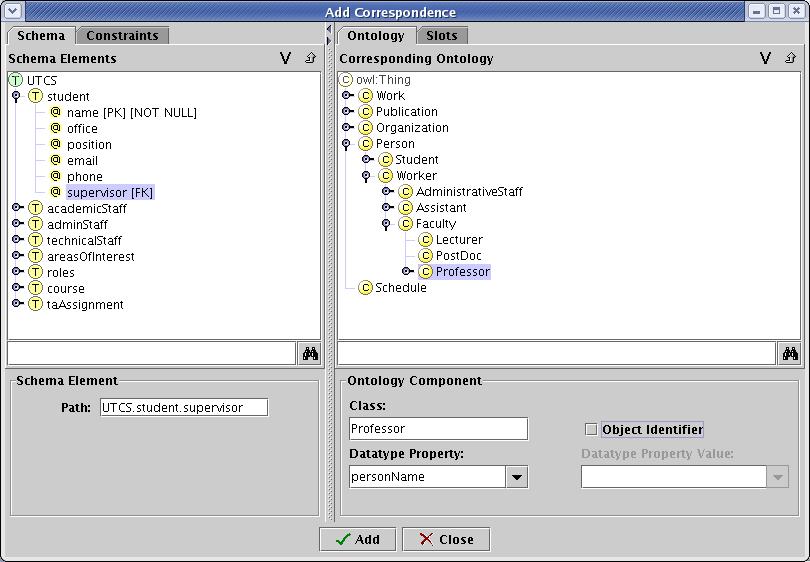Viewport: 810px width, 562px height.
Task: Click the @ icon next to email
Action: coord(55,160)
